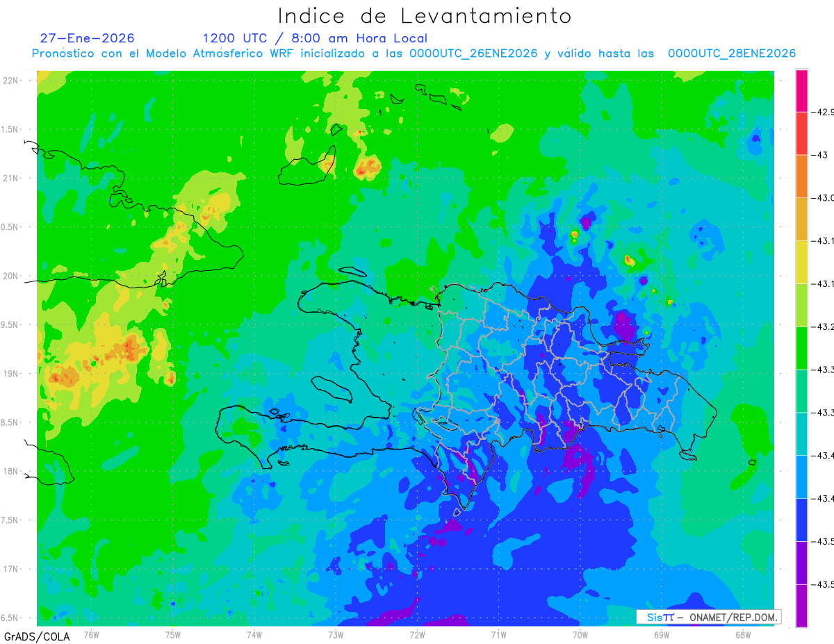The image size is (834, 644).
Task: Click the "18N" latitude label
Action: click(10, 471)
